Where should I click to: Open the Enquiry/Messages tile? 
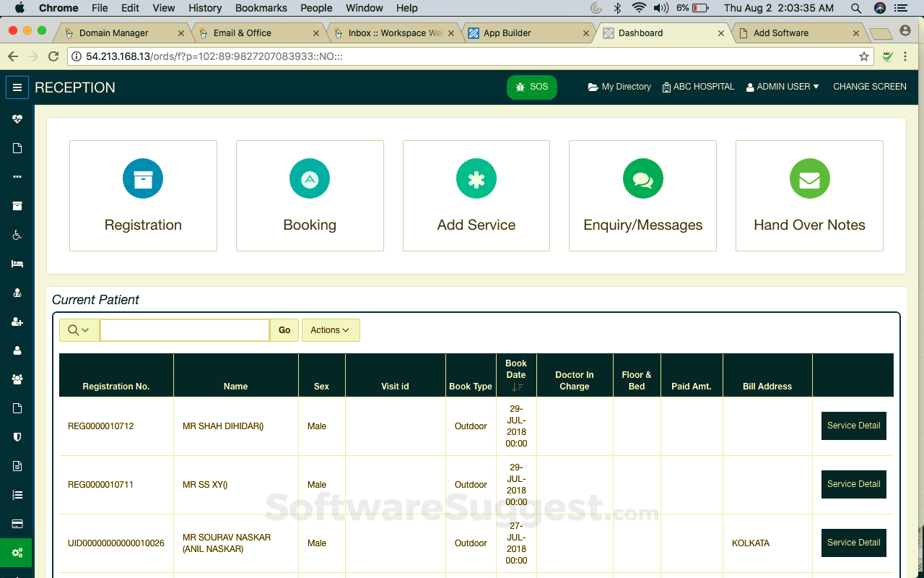pyautogui.click(x=642, y=196)
